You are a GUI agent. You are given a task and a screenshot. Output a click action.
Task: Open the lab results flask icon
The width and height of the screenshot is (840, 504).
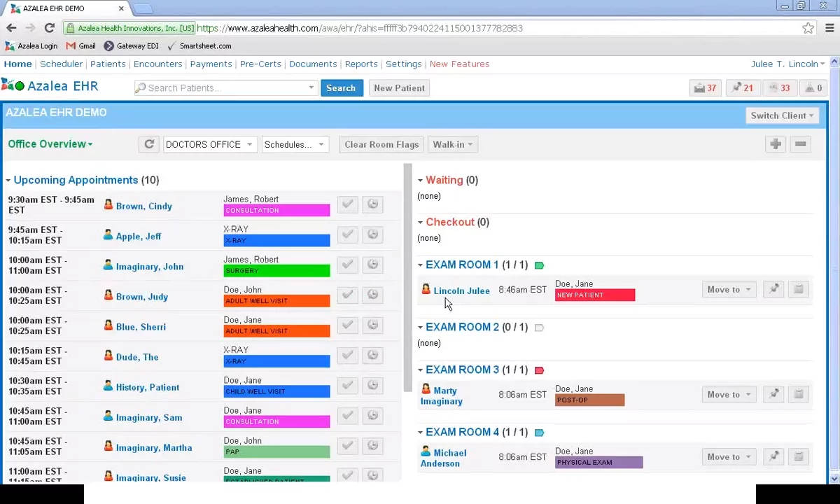point(812,88)
